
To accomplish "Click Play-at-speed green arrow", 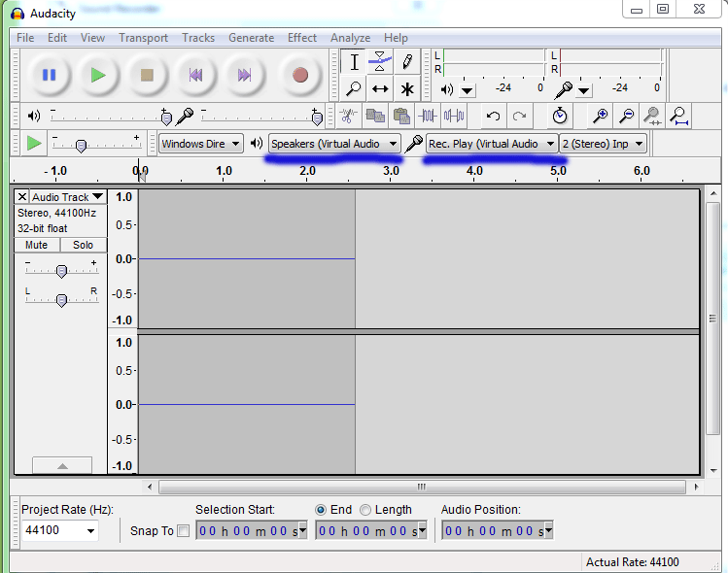I will 33,144.
